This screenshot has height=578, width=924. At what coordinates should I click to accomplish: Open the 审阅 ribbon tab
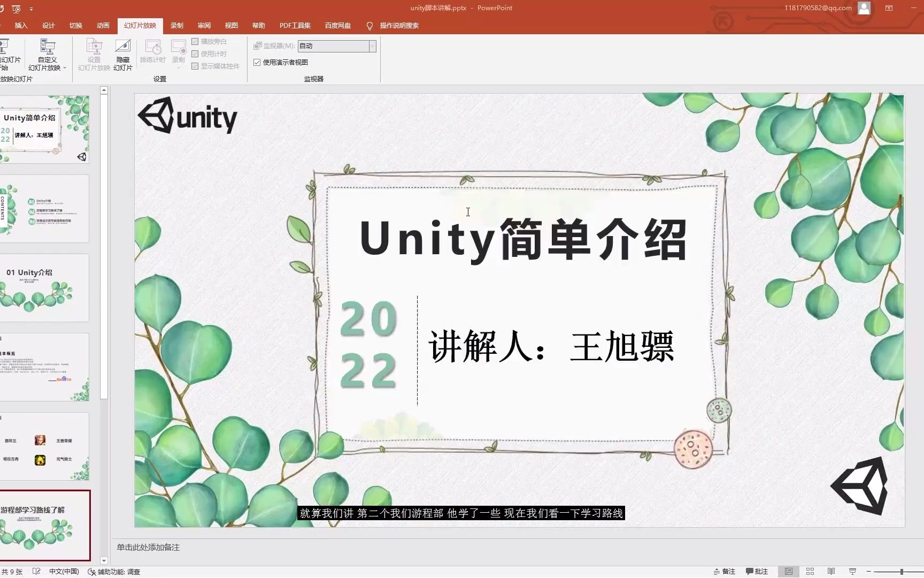point(204,26)
